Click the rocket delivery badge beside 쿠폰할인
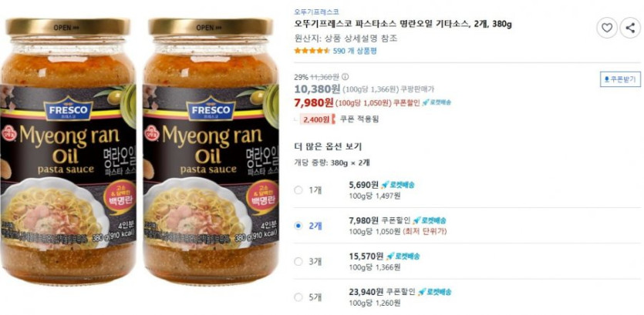The image size is (644, 315). click(437, 102)
